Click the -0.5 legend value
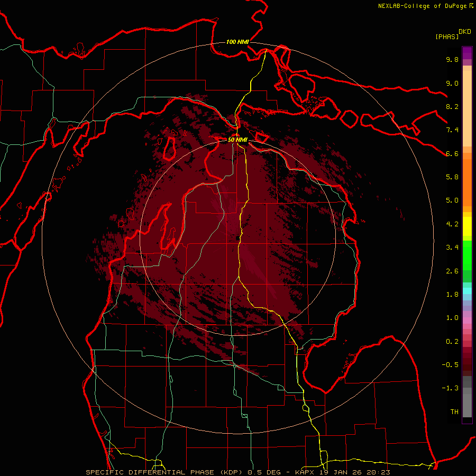This screenshot has width=476, height=476. (x=450, y=365)
